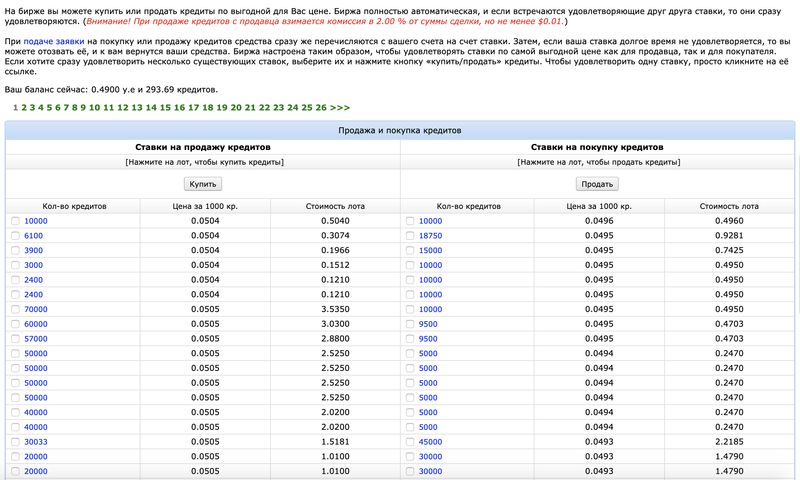Open the 3000 credits lot link
Screen dimensions: 800x480
point(33,265)
